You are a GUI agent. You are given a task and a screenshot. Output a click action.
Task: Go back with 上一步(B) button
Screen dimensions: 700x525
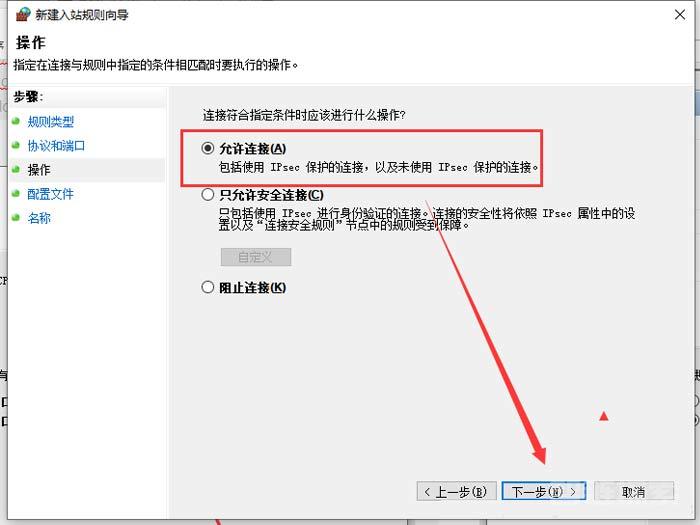pyautogui.click(x=456, y=491)
